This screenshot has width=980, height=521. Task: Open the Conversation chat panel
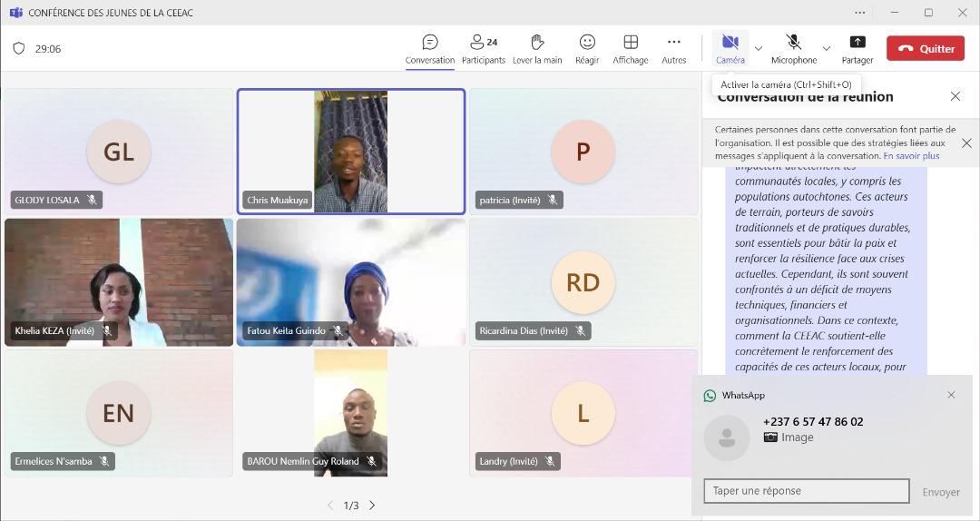pos(430,49)
